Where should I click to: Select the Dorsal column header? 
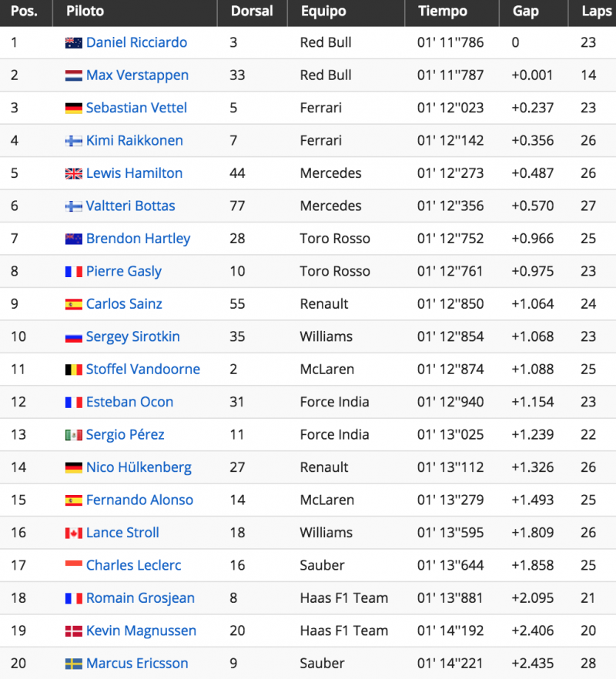click(252, 12)
